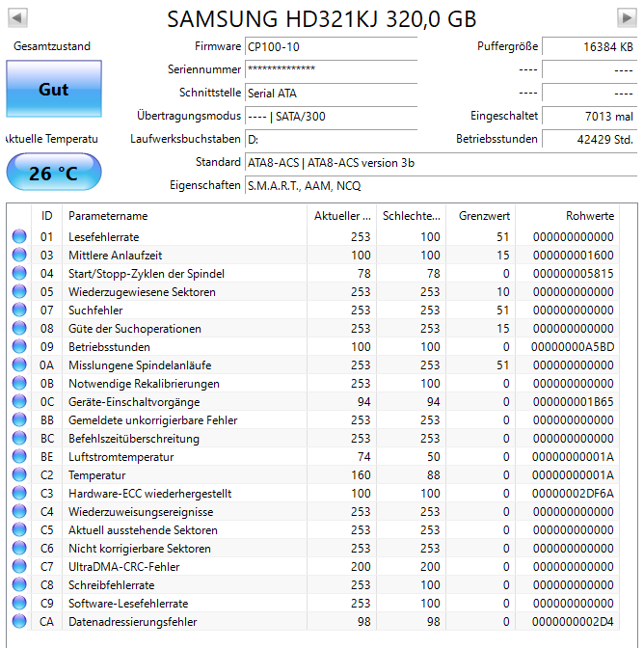The height and width of the screenshot is (648, 644).
Task: Click current value 74 in Luftstromtemperatur row
Action: (363, 457)
